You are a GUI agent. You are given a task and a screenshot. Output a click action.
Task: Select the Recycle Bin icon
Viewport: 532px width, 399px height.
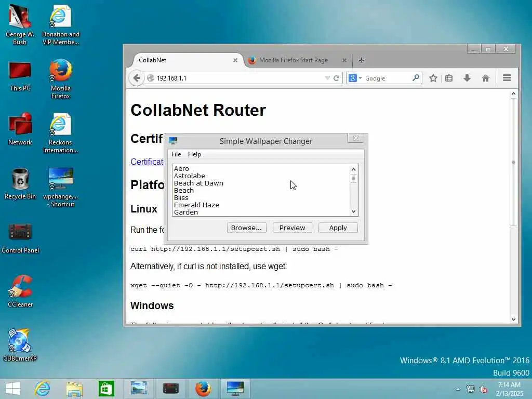[x=20, y=183]
